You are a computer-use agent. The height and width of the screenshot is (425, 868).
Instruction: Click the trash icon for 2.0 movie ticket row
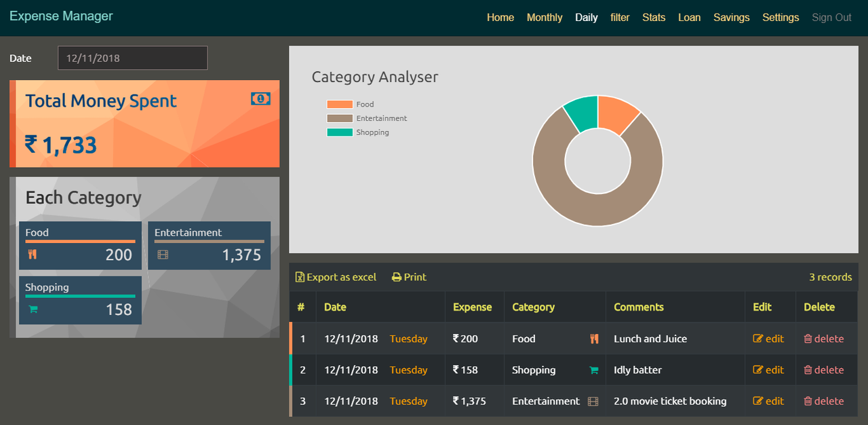(x=808, y=401)
